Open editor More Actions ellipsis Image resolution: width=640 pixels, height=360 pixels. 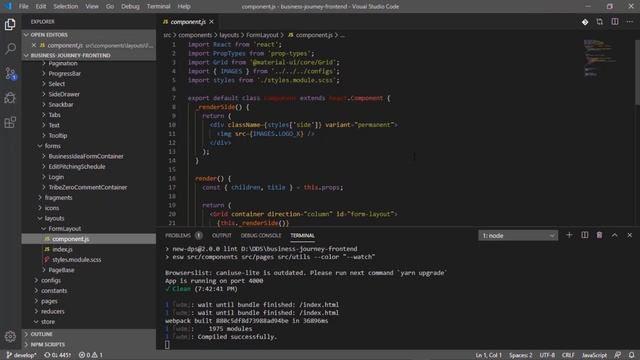630,22
